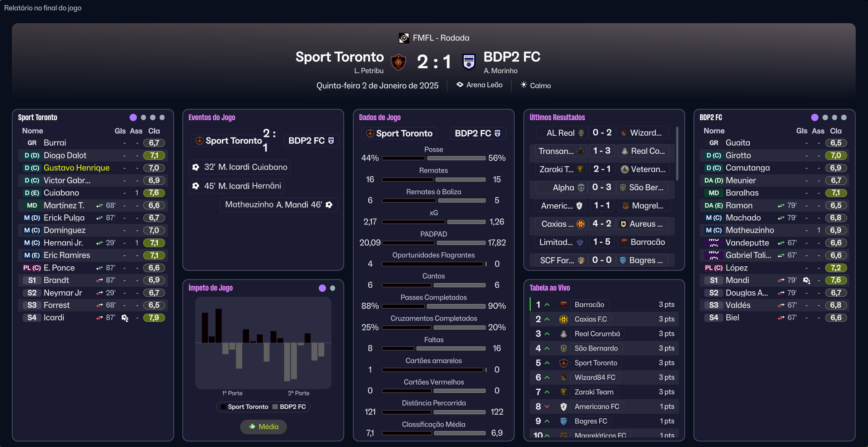Click thumbs-up icon on Média button
The image size is (868, 447).
point(252,427)
